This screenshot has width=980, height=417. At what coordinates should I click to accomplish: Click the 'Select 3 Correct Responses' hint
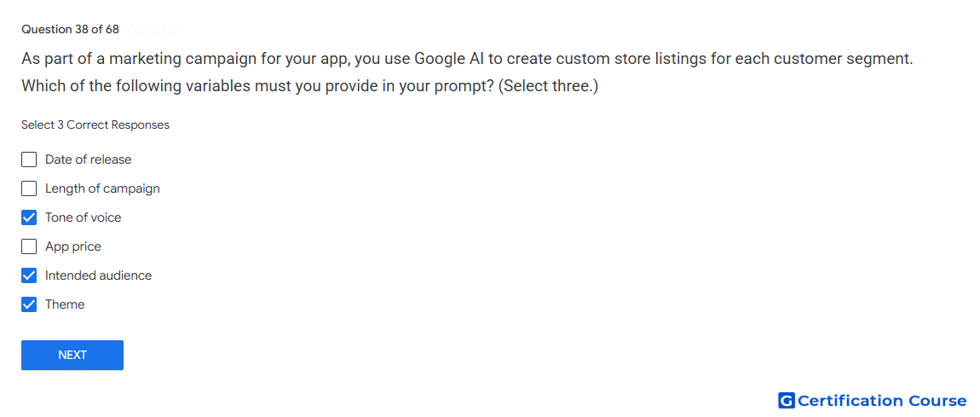pos(95,125)
